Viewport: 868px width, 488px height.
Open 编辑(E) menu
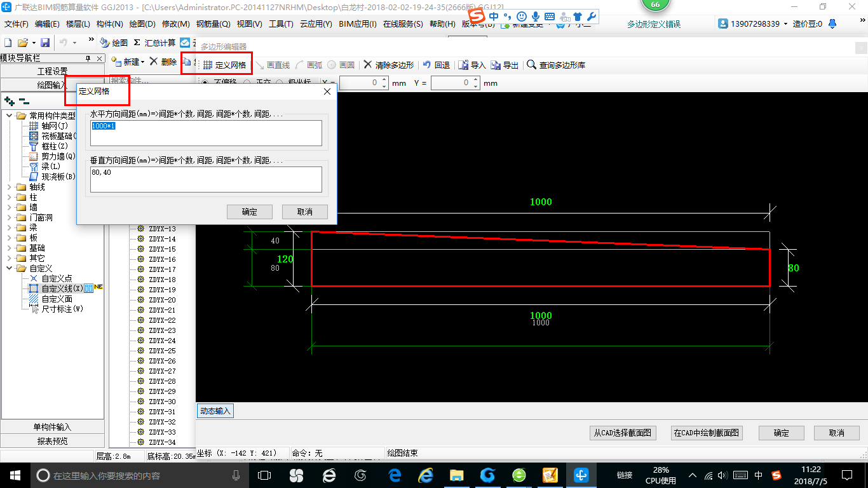[x=47, y=24]
